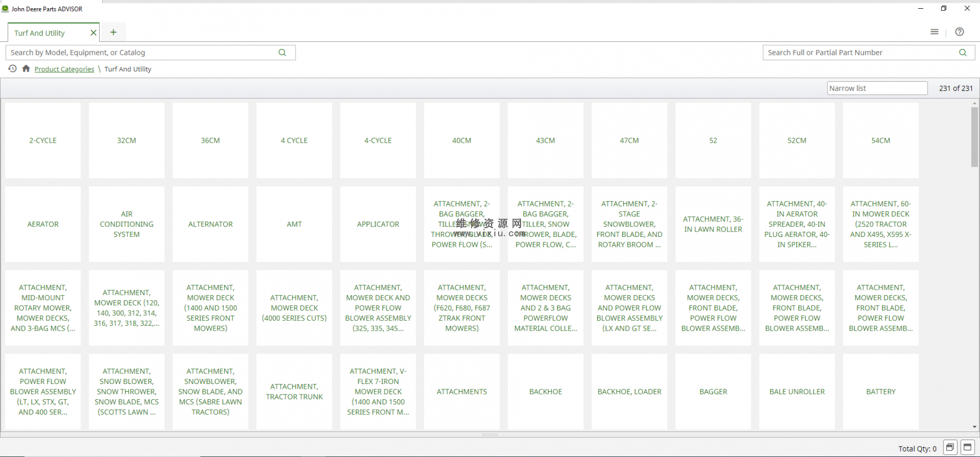Screen dimensions: 980x457
Task: Open the AERATOR category
Action: click(43, 224)
